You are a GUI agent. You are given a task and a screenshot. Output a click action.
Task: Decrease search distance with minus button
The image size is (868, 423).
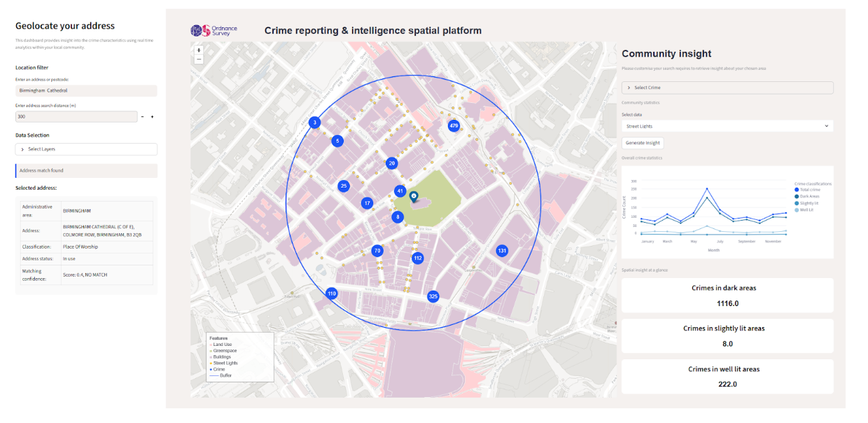click(143, 117)
